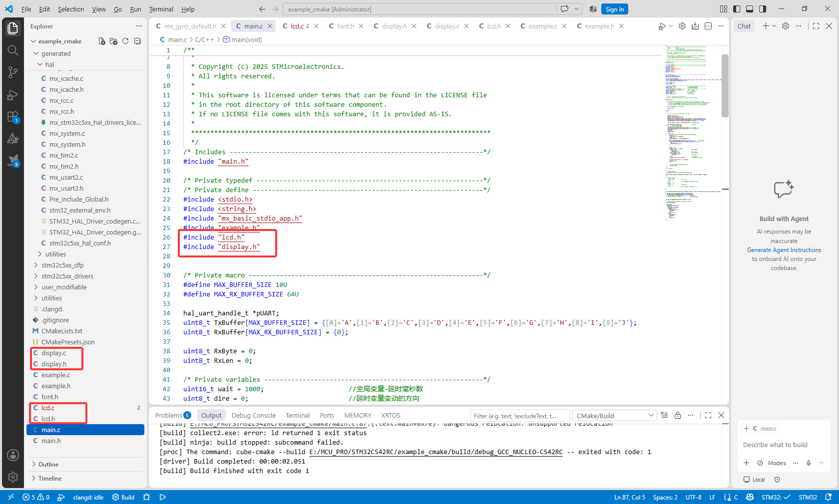The image size is (839, 504).
Task: Click the Sign In button
Action: pos(614,9)
